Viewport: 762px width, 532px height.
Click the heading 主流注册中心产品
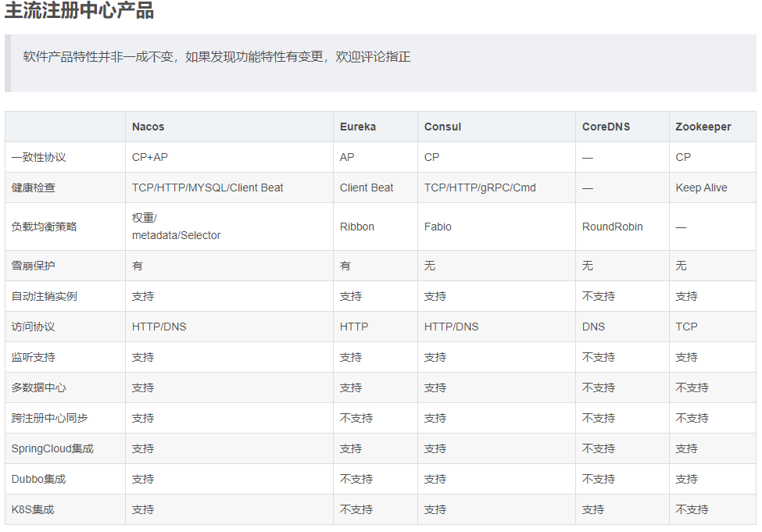pos(79,10)
